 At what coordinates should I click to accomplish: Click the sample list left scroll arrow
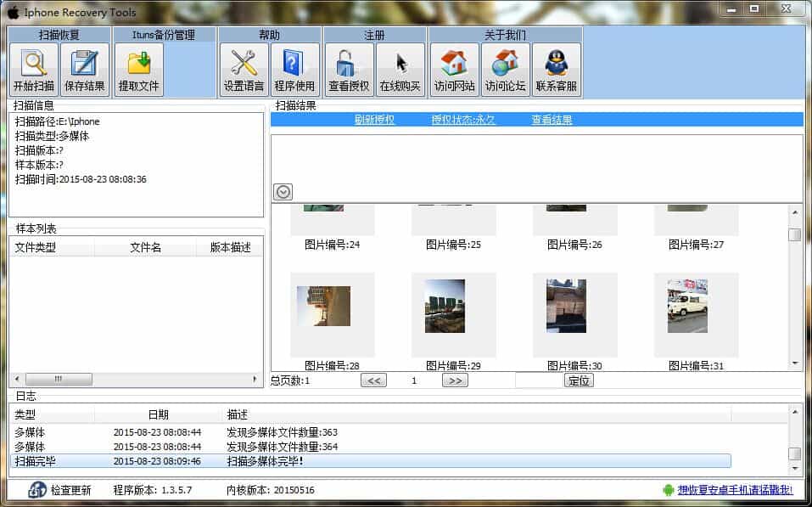(x=17, y=379)
